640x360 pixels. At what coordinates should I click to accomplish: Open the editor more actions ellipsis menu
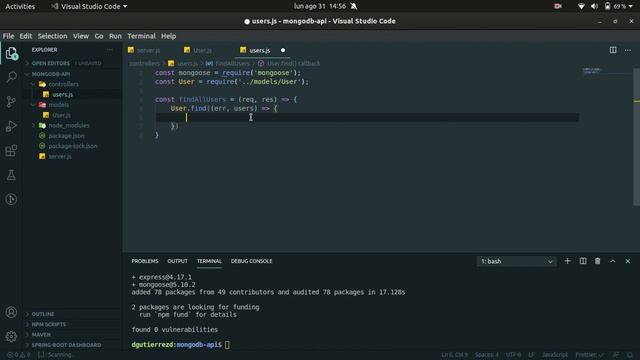point(628,50)
